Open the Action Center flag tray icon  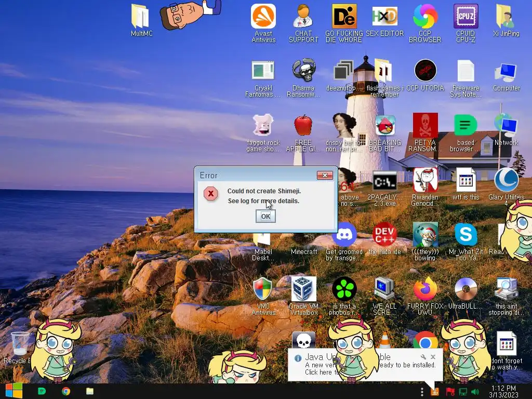click(450, 392)
